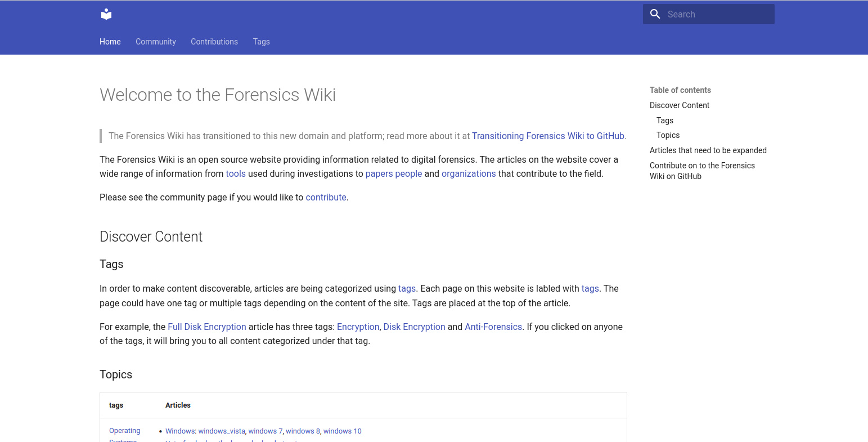This screenshot has height=442, width=868.
Task: Visit the organizations link
Action: 469,173
